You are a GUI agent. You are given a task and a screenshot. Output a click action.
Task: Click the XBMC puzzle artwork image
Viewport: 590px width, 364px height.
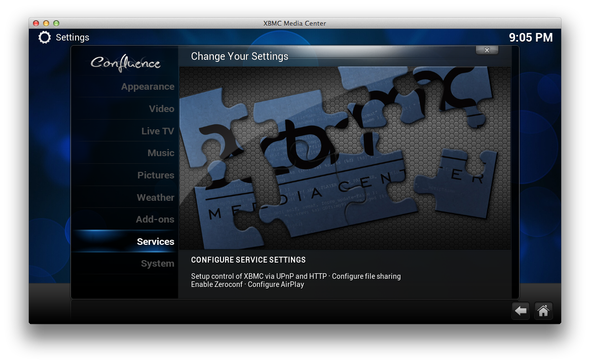pyautogui.click(x=345, y=158)
